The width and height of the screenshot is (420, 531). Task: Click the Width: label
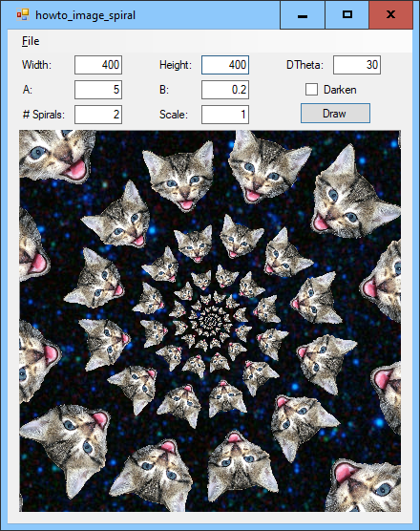pyautogui.click(x=36, y=65)
